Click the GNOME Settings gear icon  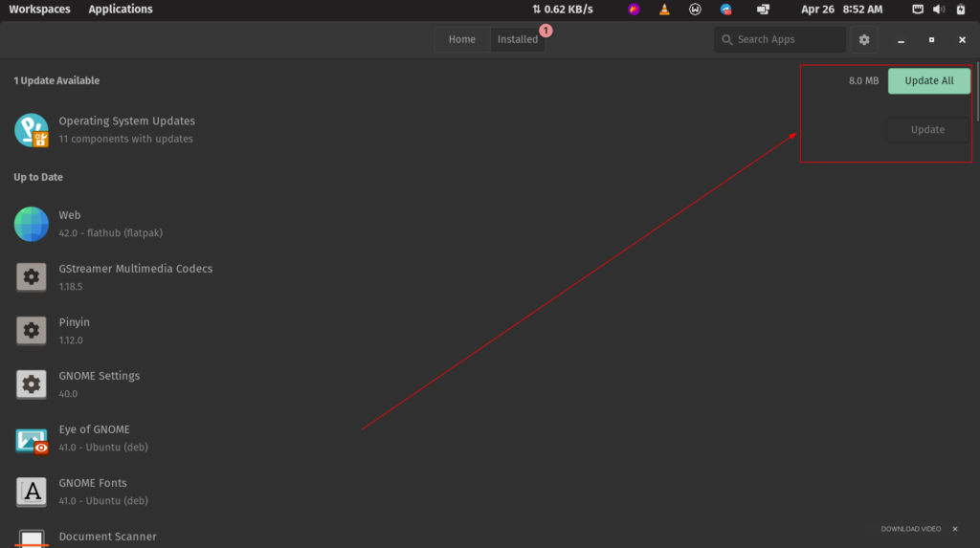[x=32, y=384]
